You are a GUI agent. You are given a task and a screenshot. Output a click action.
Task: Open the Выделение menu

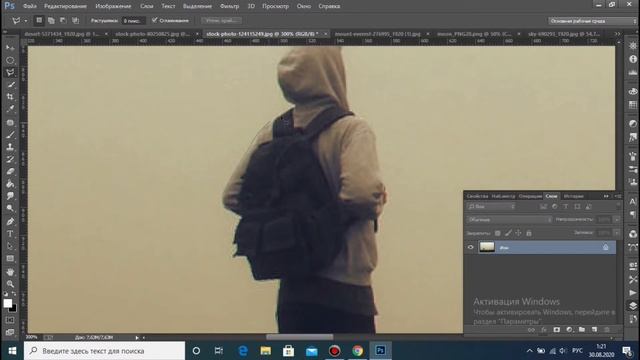(197, 6)
